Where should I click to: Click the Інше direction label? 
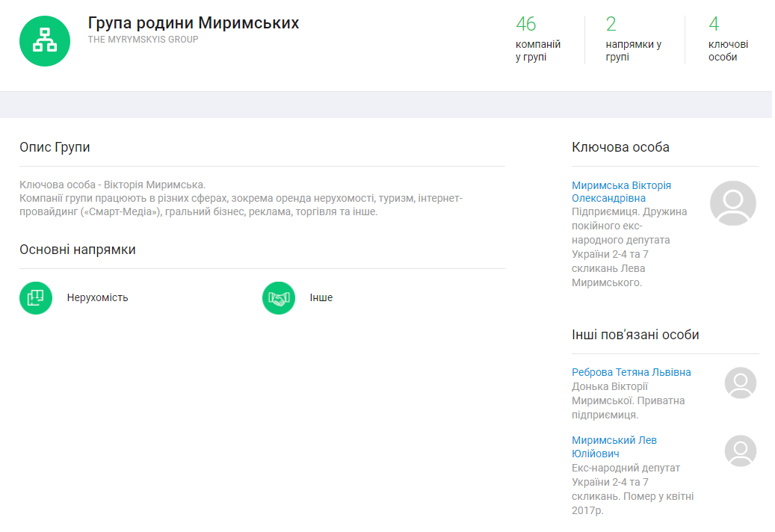[x=321, y=297]
